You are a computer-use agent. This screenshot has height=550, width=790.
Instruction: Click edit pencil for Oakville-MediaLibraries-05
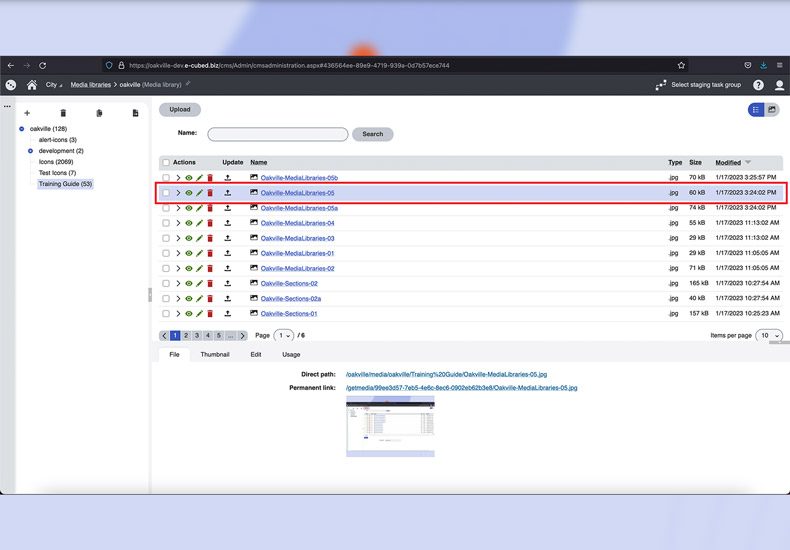pos(199,193)
